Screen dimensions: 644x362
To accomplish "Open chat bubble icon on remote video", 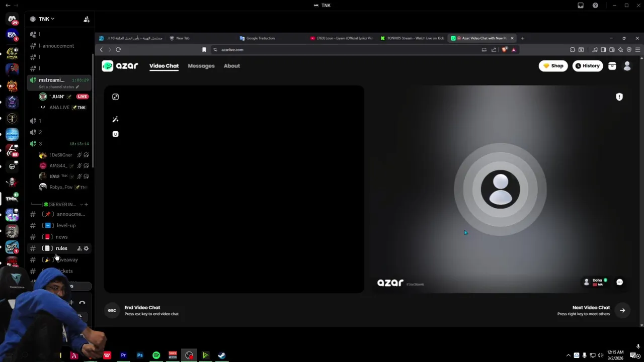I will point(620,282).
